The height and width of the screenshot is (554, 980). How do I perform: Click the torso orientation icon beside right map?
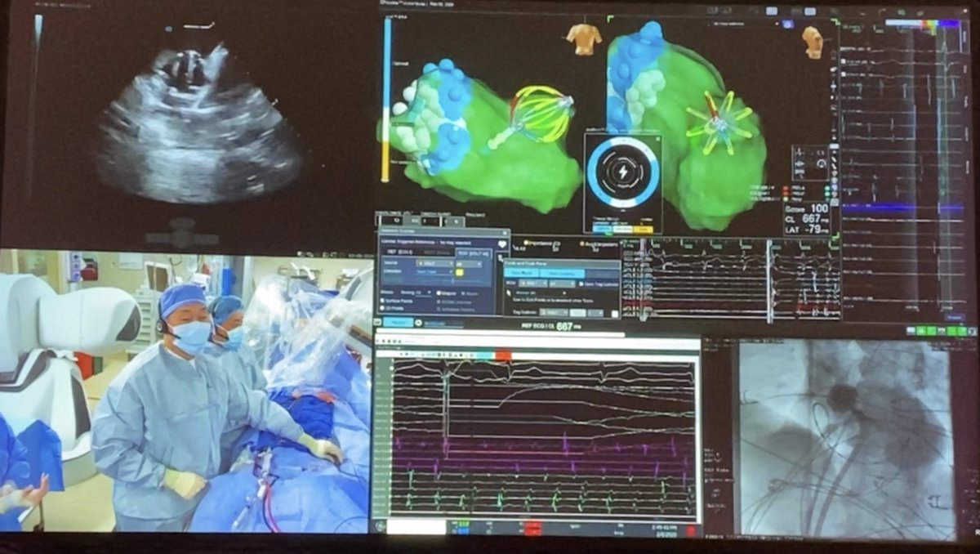[813, 41]
